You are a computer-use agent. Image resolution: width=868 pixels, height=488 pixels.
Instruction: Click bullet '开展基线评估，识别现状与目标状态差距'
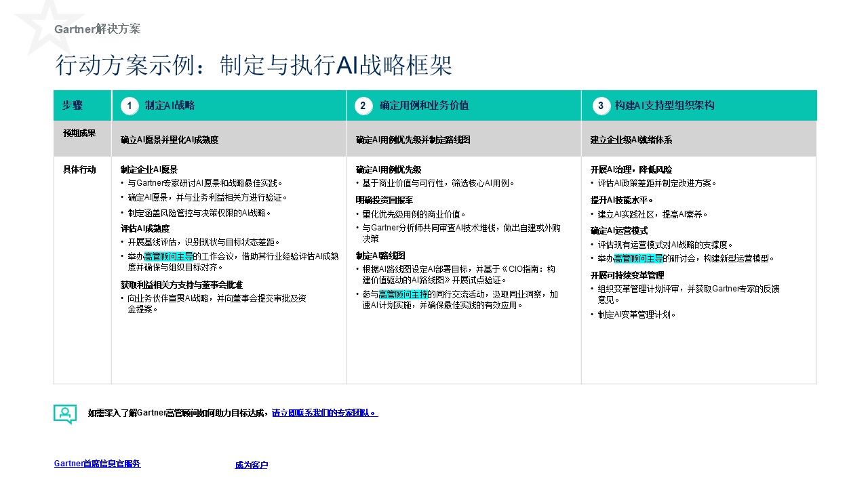pos(203,242)
